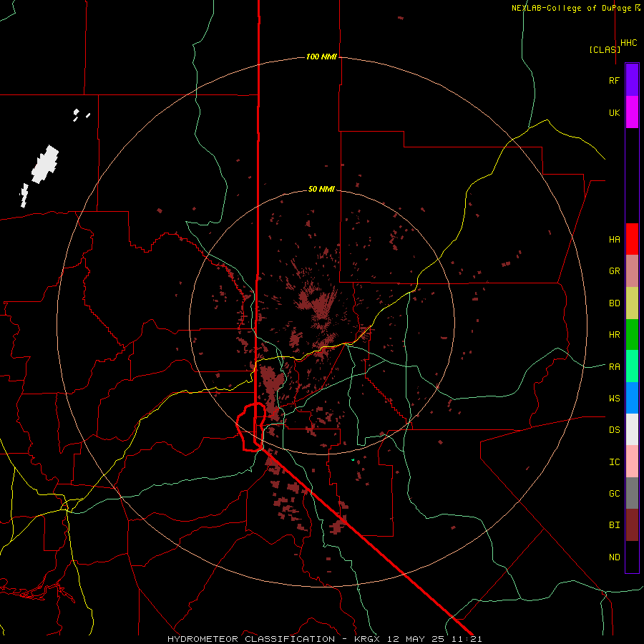Click the IC pink legend swatch
Image resolution: width=644 pixels, height=644 pixels.
632,462
